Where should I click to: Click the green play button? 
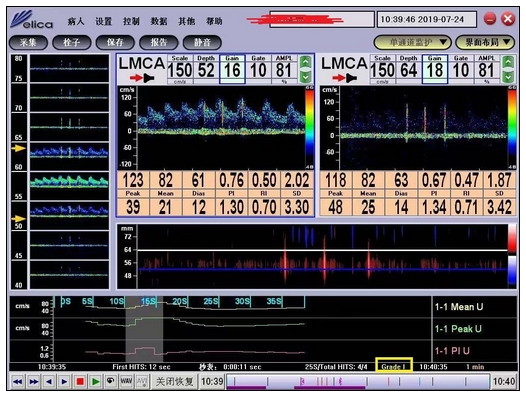[96, 382]
